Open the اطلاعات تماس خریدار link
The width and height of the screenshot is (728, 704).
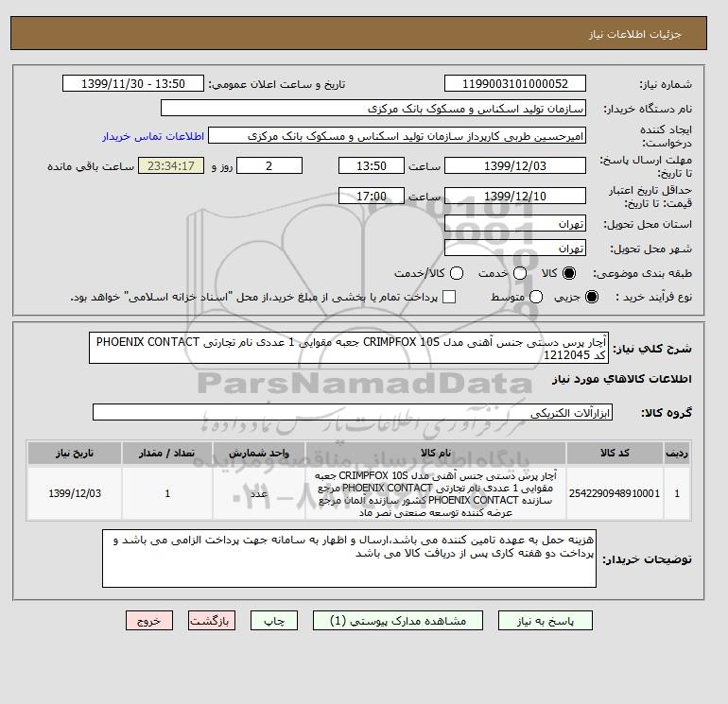(153, 136)
